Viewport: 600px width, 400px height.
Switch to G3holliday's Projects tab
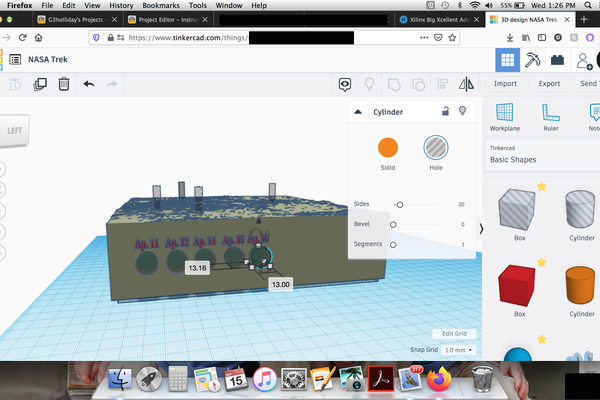click(77, 20)
